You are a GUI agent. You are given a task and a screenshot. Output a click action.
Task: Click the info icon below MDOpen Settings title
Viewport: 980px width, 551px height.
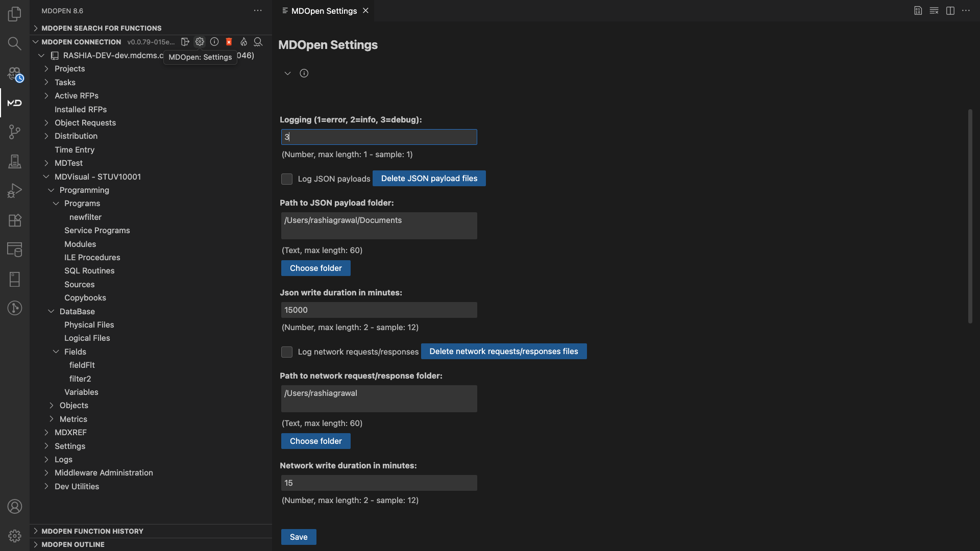pos(304,73)
